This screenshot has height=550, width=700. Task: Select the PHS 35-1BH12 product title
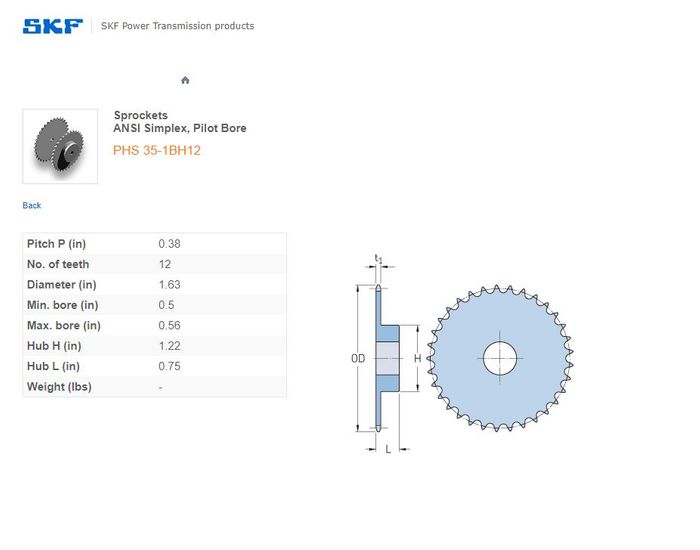157,150
